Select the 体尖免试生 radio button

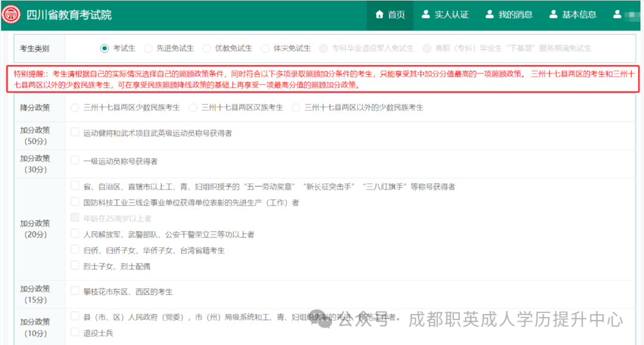[x=265, y=48]
